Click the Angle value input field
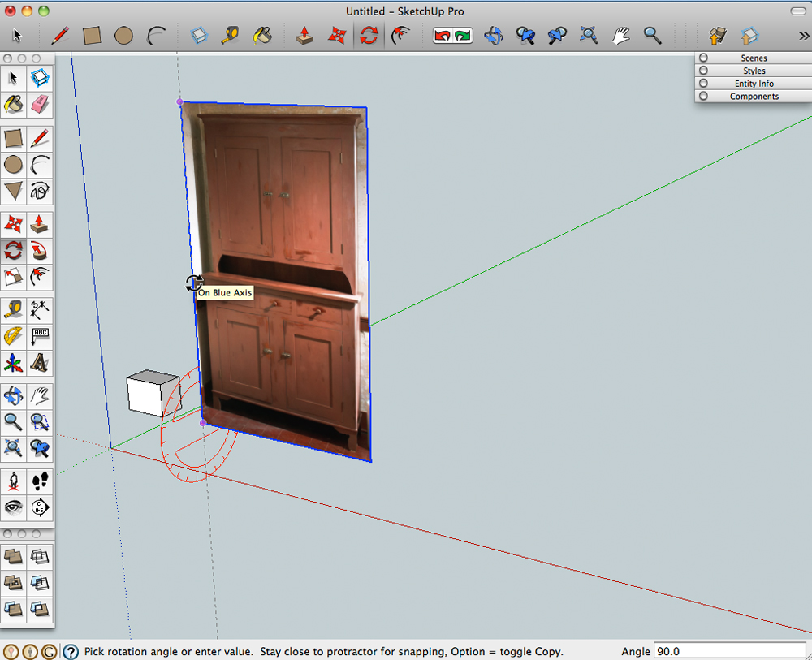The width and height of the screenshot is (812, 660). click(x=729, y=651)
